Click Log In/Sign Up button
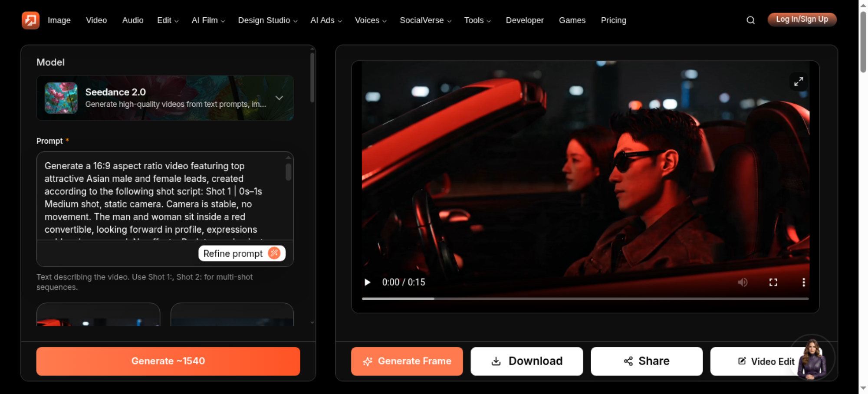 [802, 20]
